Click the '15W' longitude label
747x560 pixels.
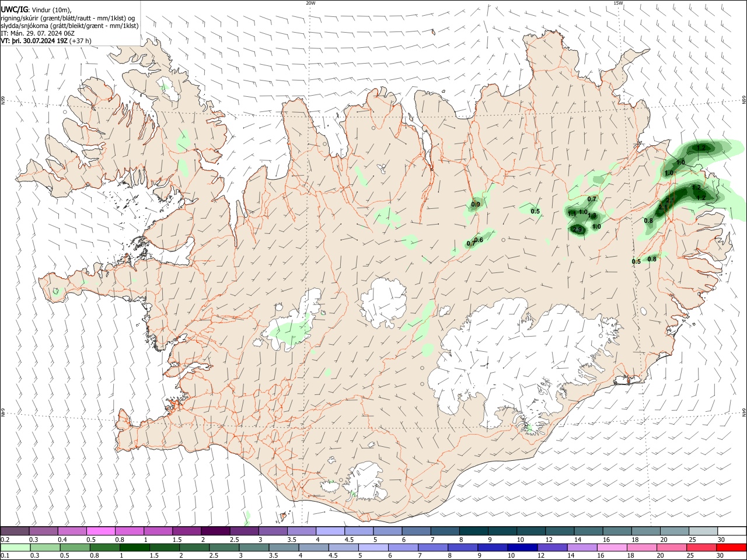pyautogui.click(x=619, y=3)
